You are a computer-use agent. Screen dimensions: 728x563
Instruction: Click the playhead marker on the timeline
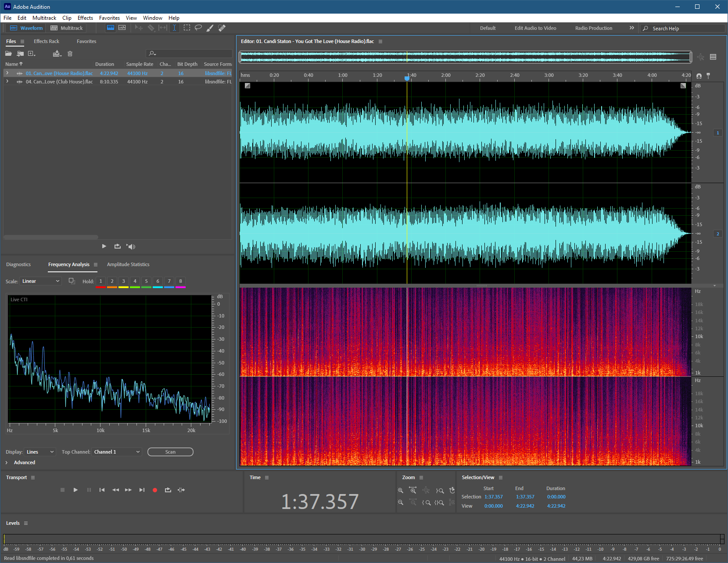click(x=407, y=78)
